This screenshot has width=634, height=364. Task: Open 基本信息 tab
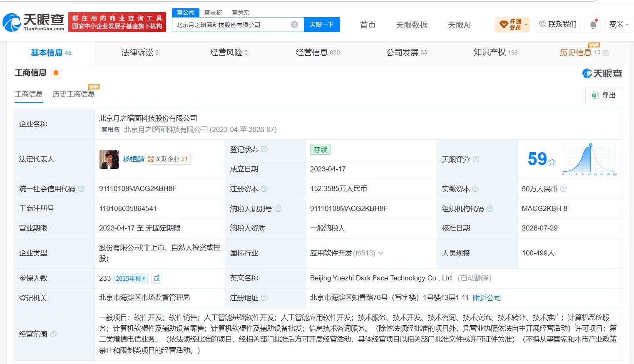51,53
